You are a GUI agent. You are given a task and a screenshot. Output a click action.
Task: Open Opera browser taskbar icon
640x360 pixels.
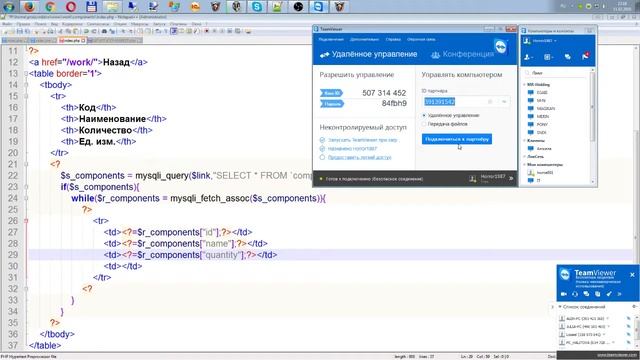point(71,7)
